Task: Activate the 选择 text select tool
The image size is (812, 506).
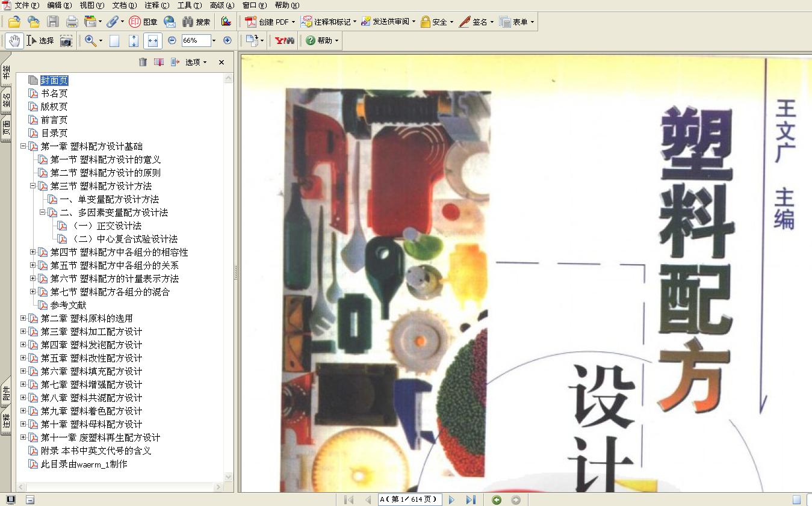Action: tap(40, 41)
